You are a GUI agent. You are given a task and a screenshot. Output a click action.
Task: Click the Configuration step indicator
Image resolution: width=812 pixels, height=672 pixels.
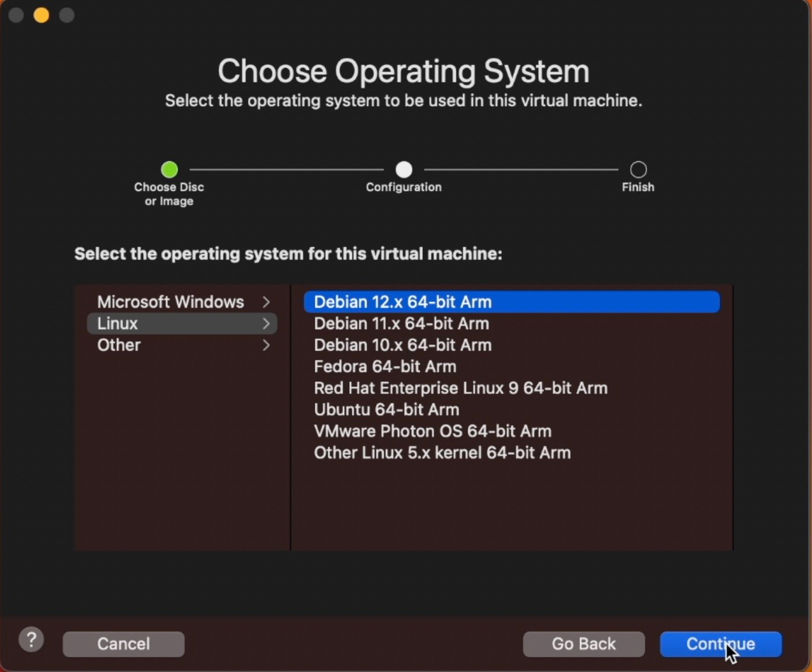tap(404, 169)
